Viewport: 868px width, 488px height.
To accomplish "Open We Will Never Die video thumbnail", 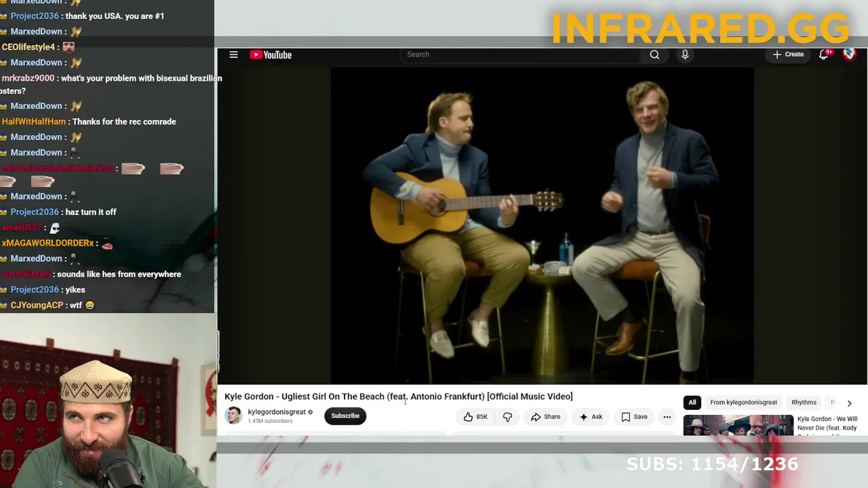I will [x=738, y=426].
